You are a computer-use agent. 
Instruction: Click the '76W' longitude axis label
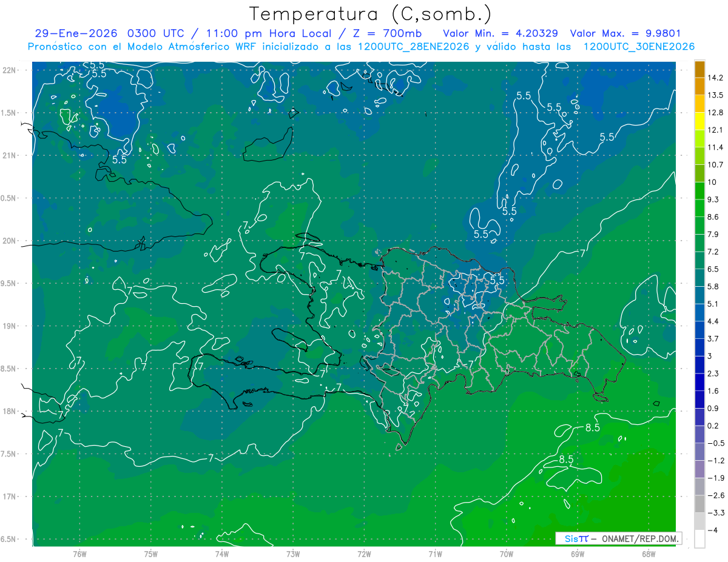79,554
